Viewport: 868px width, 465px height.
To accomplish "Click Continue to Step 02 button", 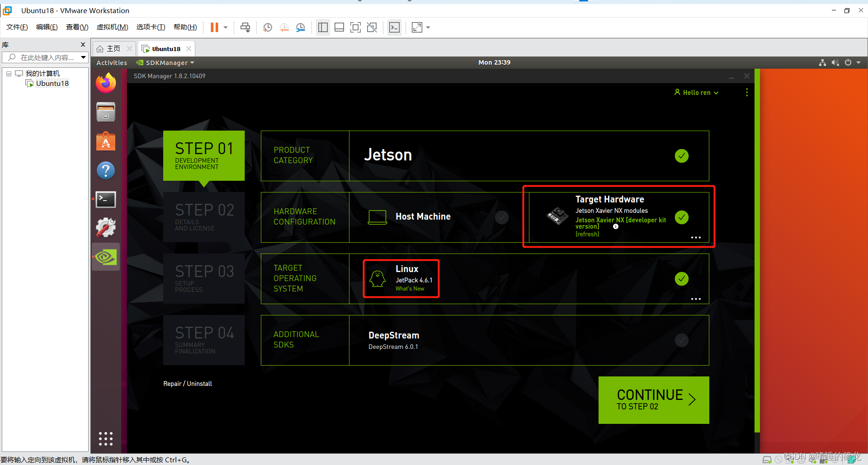I will [x=654, y=400].
